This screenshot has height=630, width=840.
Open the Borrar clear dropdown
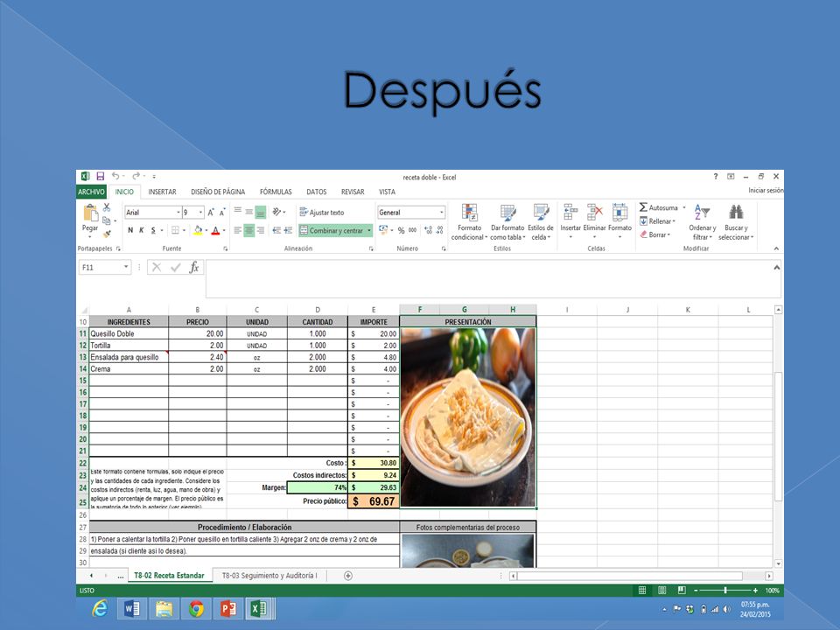point(655,234)
